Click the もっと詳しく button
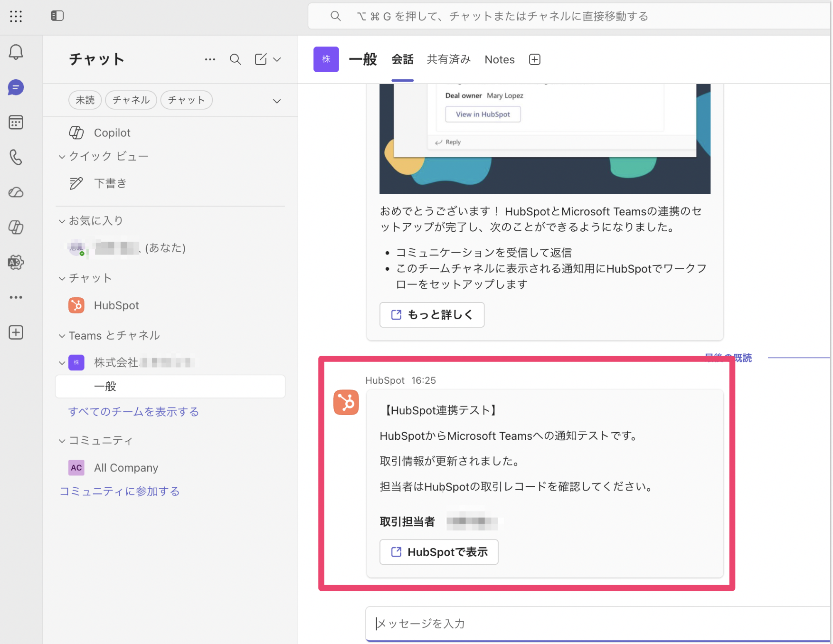833x644 pixels. click(432, 315)
